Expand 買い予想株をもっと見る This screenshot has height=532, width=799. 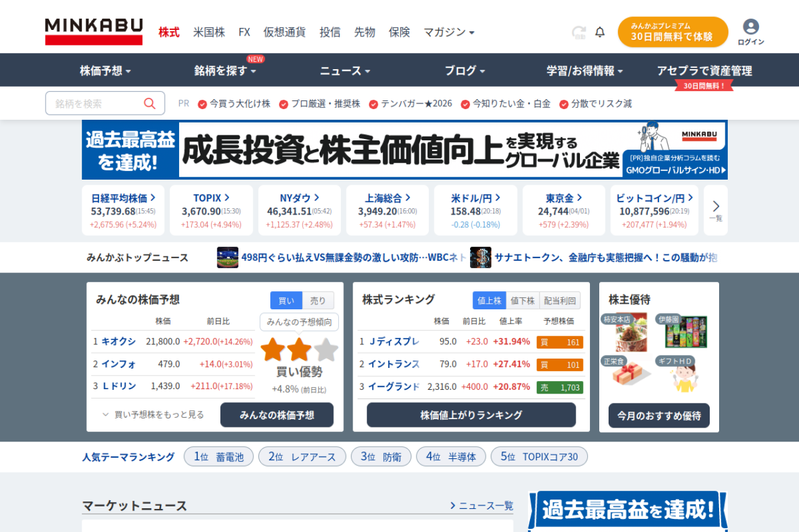tap(153, 415)
